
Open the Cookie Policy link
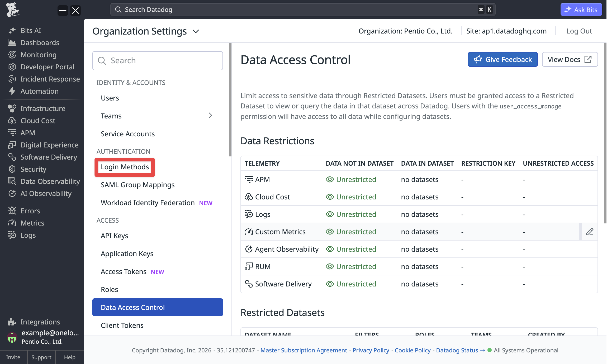pos(412,350)
